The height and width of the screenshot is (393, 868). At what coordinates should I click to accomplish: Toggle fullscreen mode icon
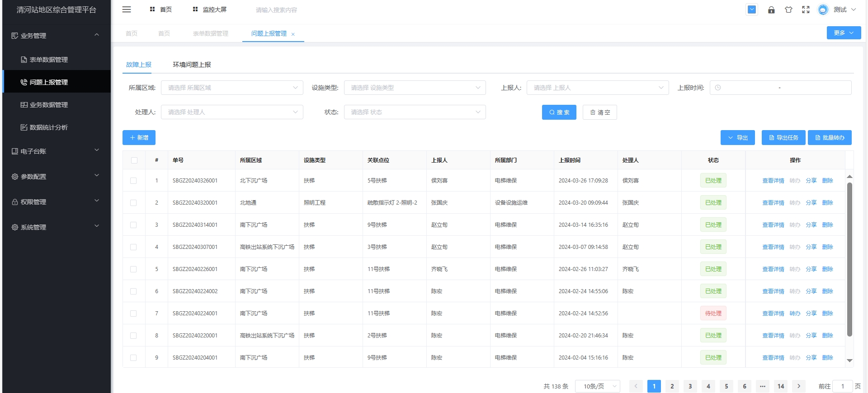(x=806, y=9)
